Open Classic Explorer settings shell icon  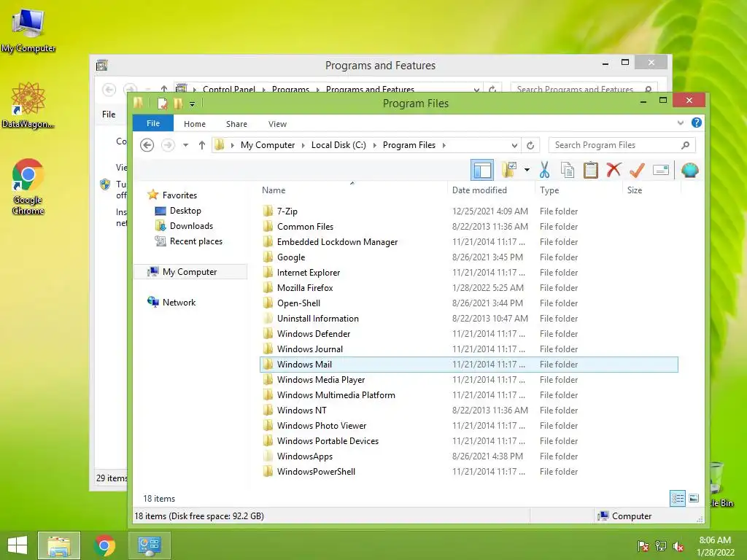click(x=690, y=170)
